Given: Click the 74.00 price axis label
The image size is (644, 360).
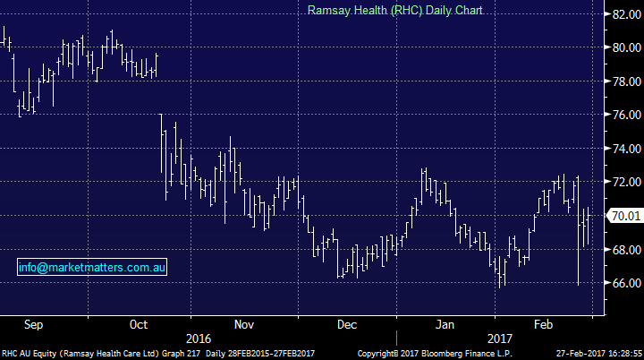Looking at the screenshot, I should pos(626,149).
